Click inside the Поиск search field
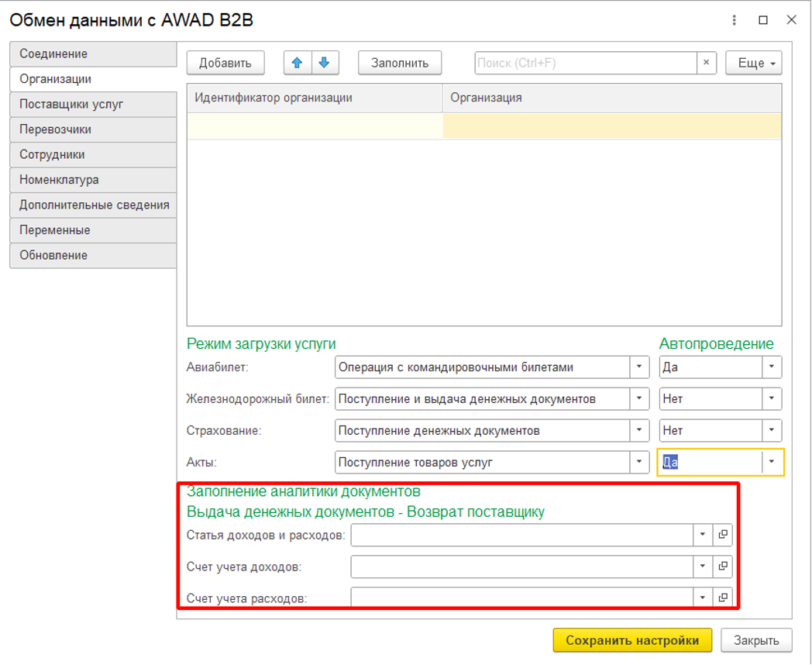This screenshot has width=812, height=665. tap(585, 63)
